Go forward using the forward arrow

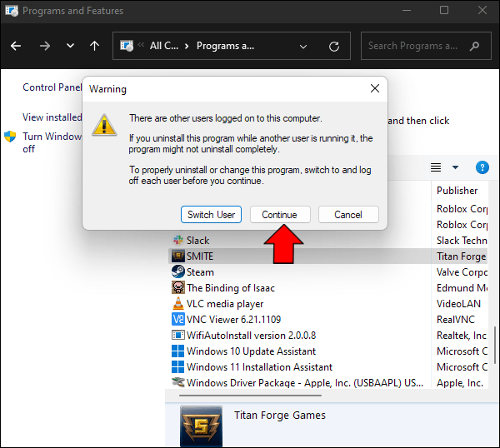[x=45, y=46]
